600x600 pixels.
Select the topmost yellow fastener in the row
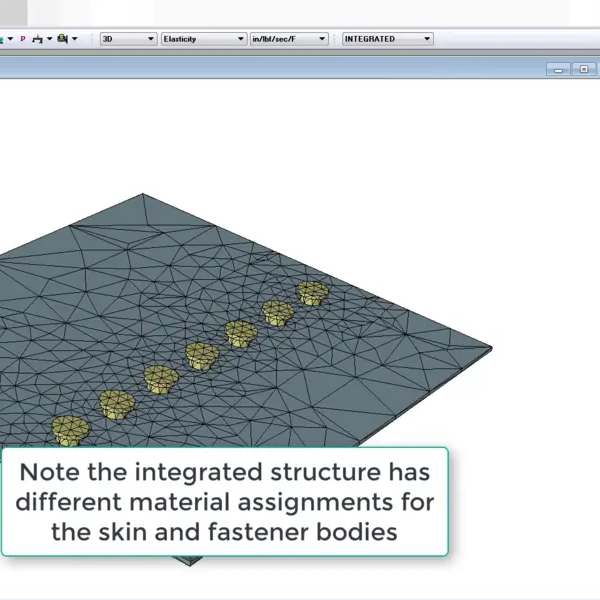pyautogui.click(x=313, y=293)
